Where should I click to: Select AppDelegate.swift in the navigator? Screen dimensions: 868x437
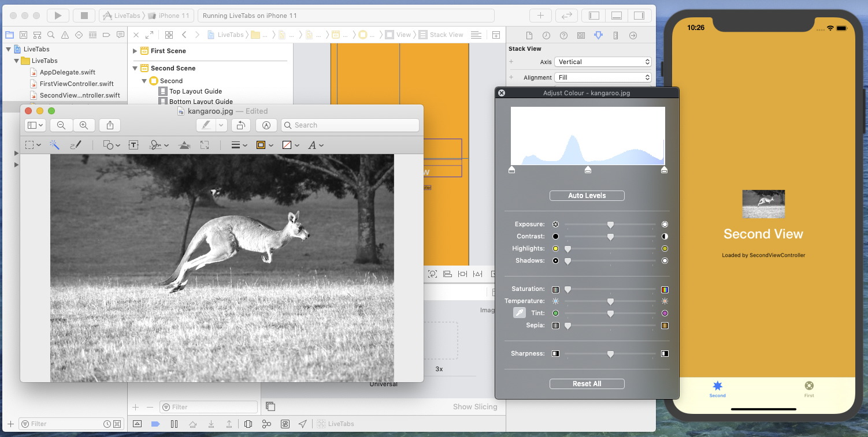point(67,72)
